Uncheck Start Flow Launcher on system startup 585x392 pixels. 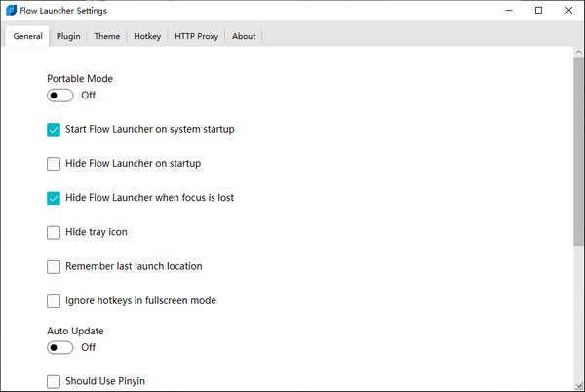point(54,129)
